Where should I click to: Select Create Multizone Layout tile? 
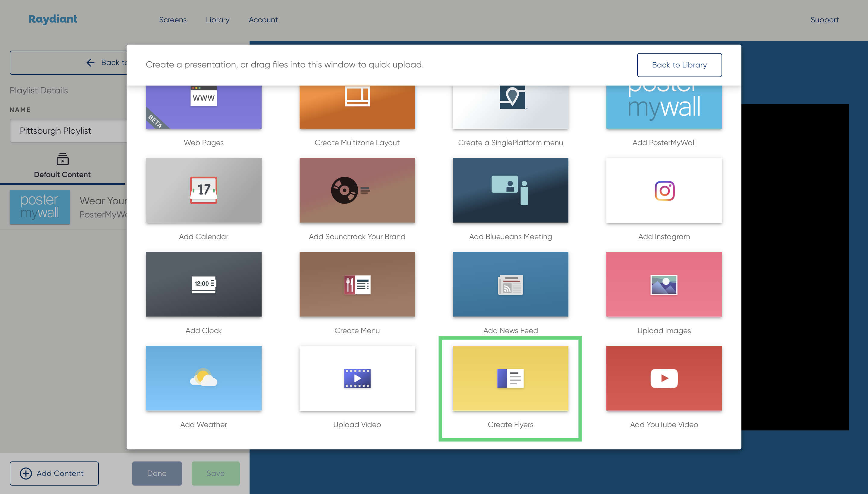coord(357,107)
